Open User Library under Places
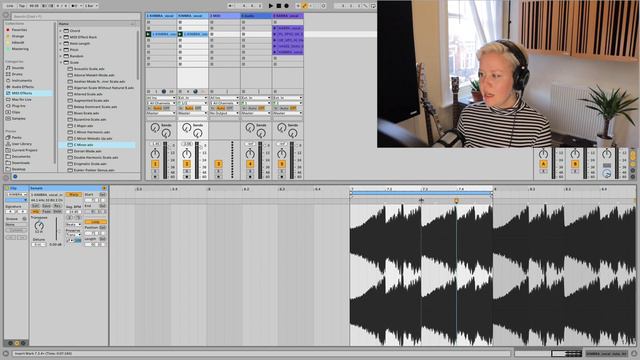This screenshot has height=360, width=640. [22, 144]
